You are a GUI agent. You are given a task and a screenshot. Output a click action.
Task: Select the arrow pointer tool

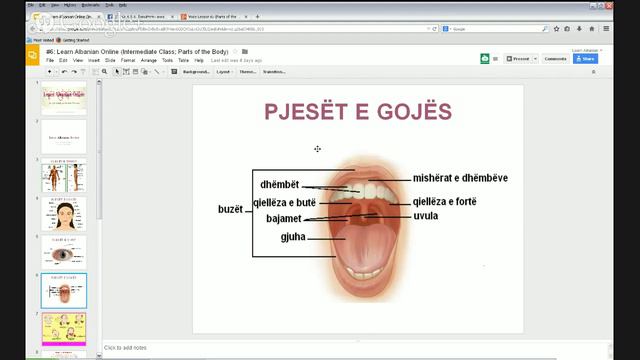(x=117, y=72)
